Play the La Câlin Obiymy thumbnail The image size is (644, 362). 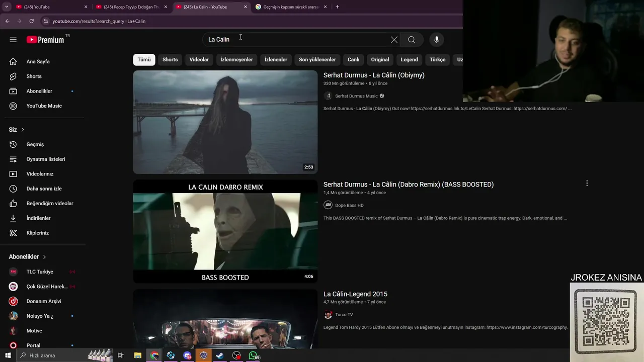tap(225, 122)
